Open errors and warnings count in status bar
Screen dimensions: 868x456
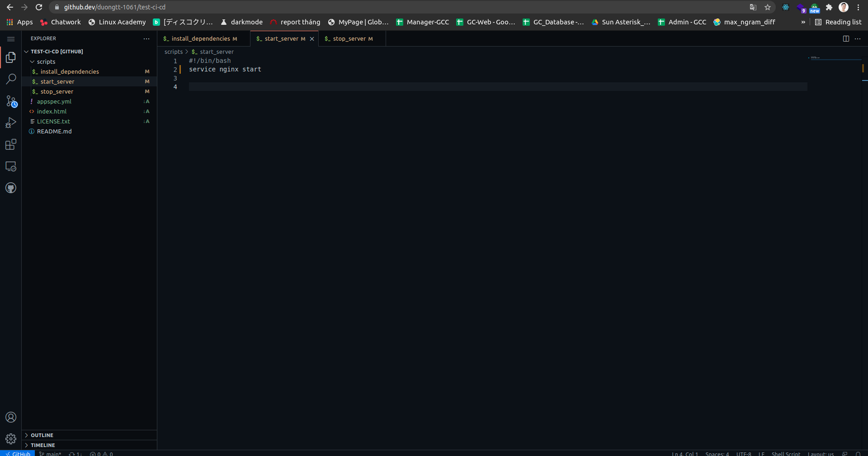tap(101, 453)
